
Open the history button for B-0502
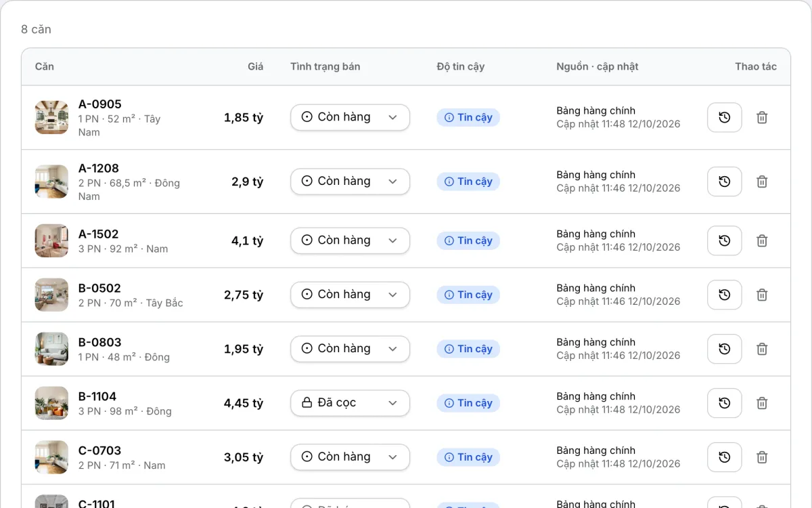725,295
